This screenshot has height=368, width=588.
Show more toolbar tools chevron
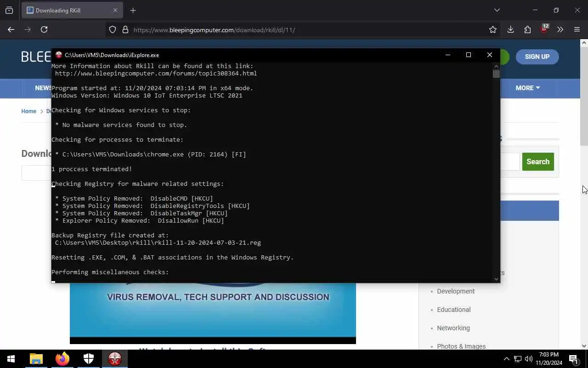point(560,29)
